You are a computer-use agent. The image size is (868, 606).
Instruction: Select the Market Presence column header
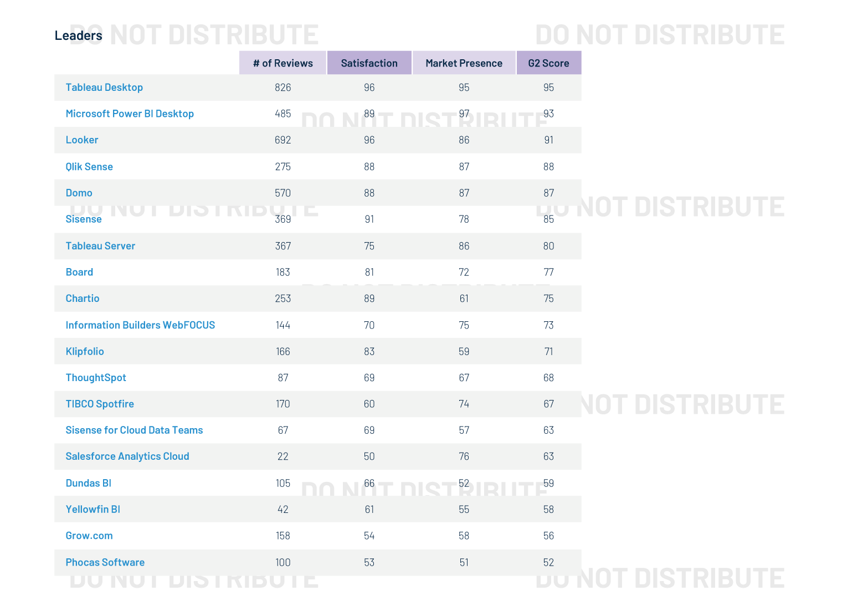tap(464, 63)
